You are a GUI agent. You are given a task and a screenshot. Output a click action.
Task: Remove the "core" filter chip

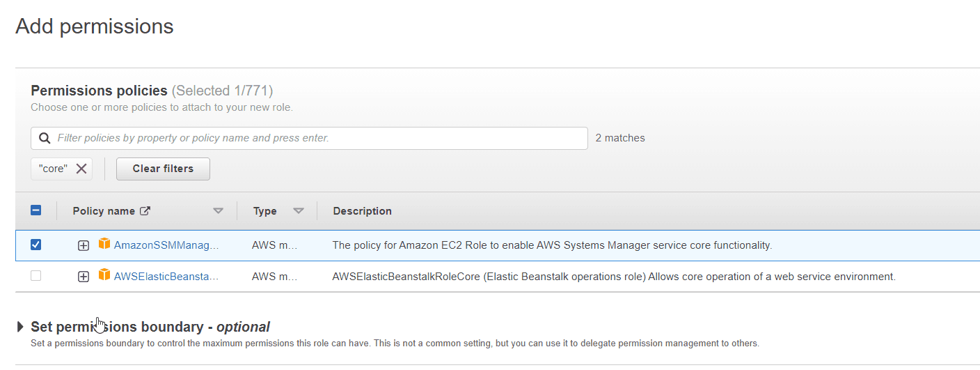[81, 169]
